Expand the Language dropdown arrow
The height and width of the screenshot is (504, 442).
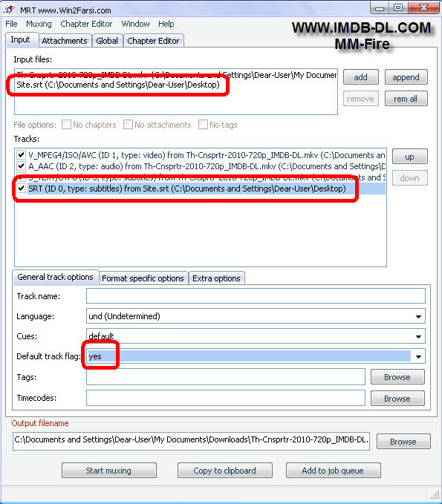click(418, 316)
